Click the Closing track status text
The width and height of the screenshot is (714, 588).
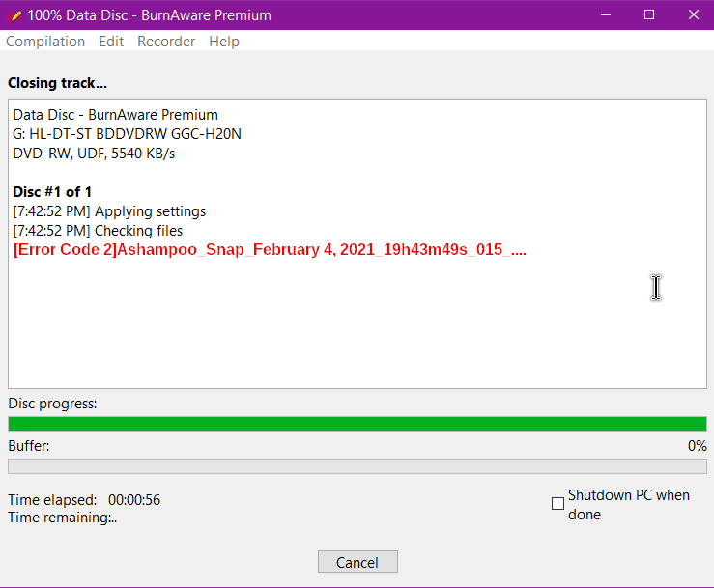click(57, 83)
